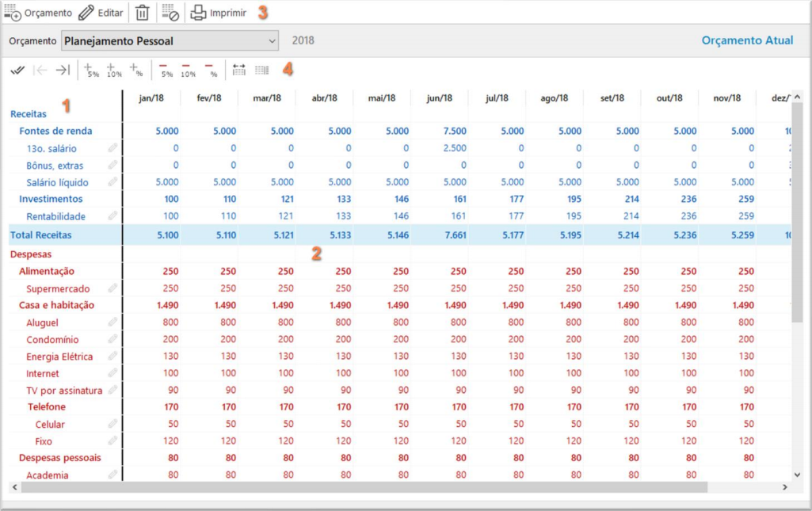
Task: Open the Planejamento Pessoal budget dropdown
Action: click(272, 40)
